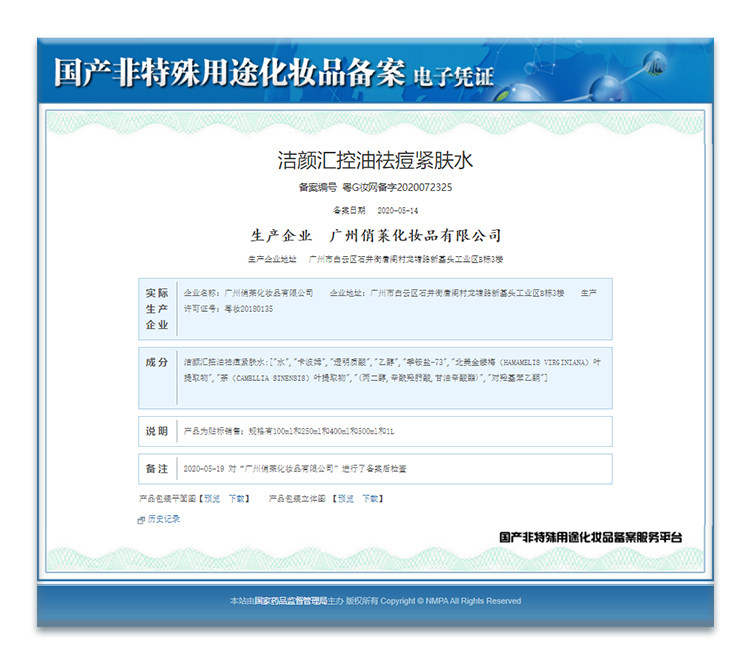Click the 电子凭证 banner text
750x652 pixels.
point(453,77)
